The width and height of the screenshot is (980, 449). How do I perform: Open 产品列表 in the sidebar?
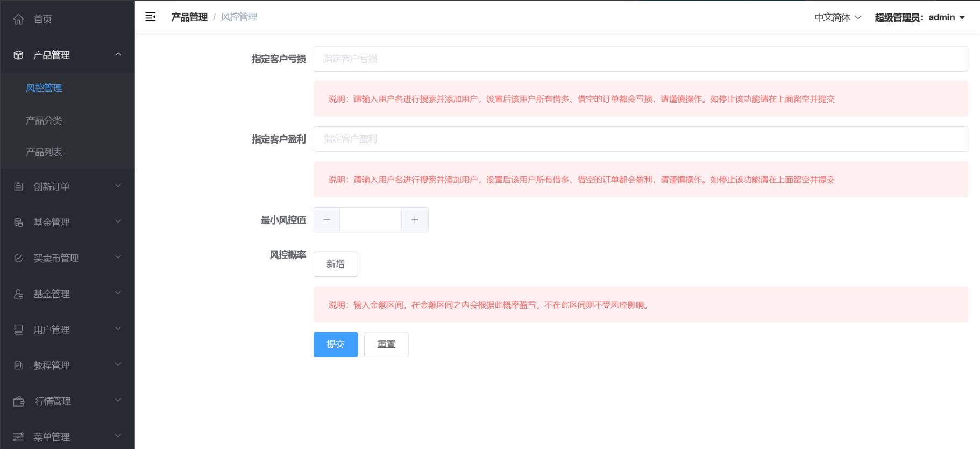coord(44,152)
